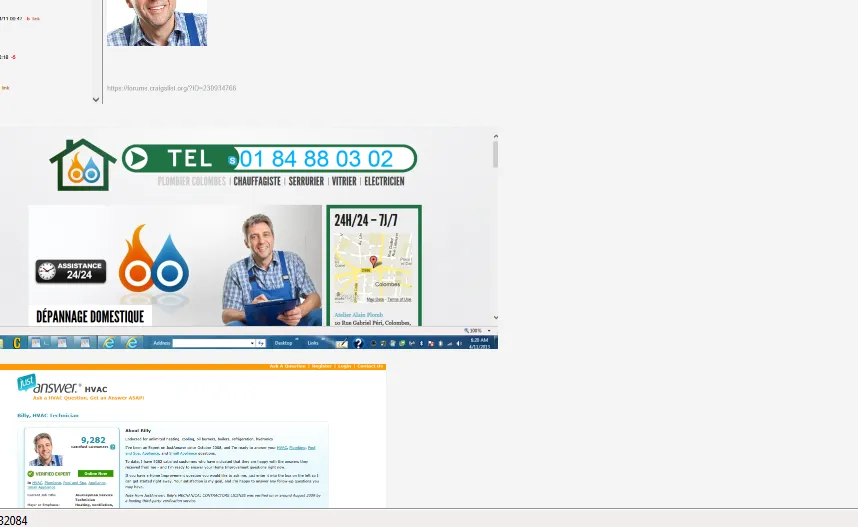Screen dimensions: 858x527
Task: Click the green Online Now button
Action: coord(96,473)
